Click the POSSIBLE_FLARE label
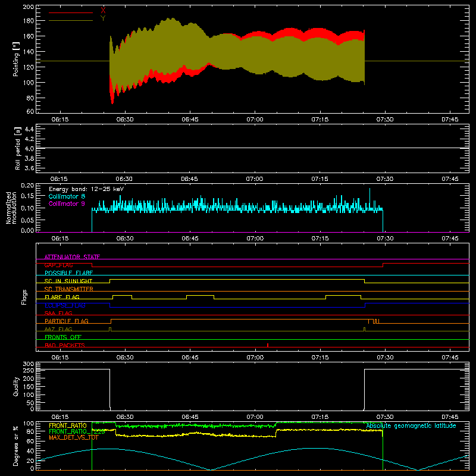Viewport: 476px width, 476px height. [68, 273]
